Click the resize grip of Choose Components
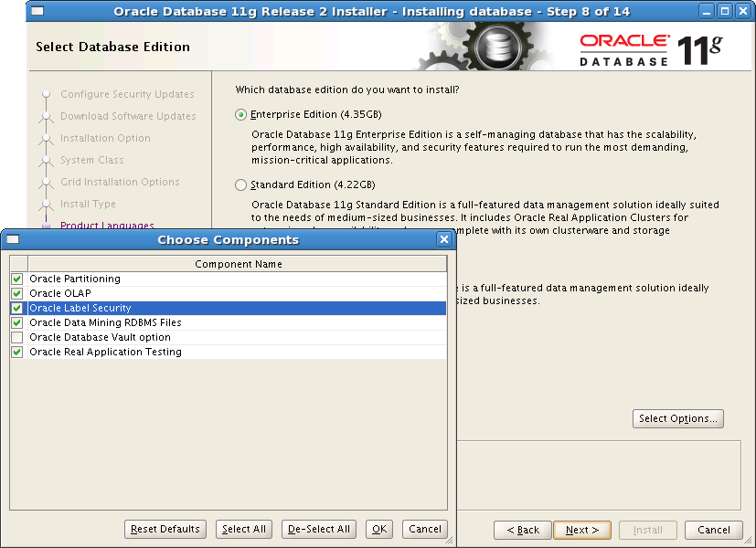756x548 pixels. coord(449,541)
